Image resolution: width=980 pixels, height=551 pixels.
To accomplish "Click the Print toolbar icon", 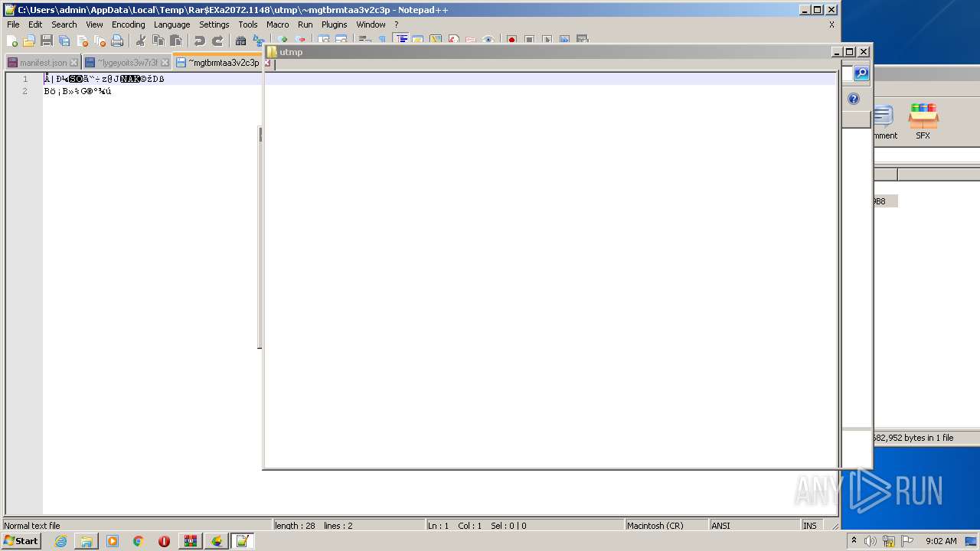I will pos(117,41).
